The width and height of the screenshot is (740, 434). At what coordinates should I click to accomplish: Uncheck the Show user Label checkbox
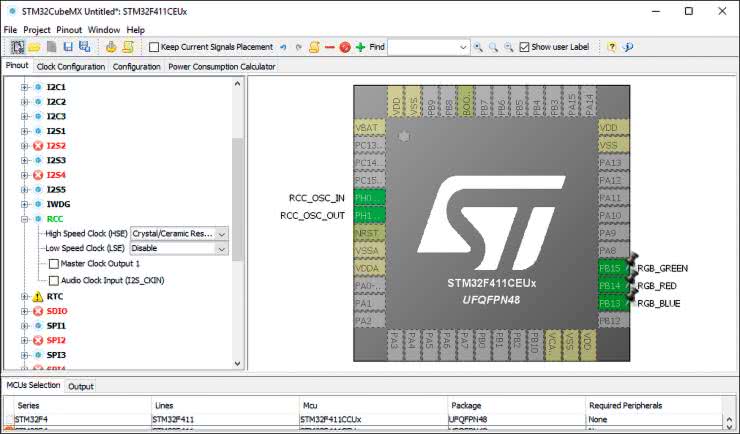[524, 47]
